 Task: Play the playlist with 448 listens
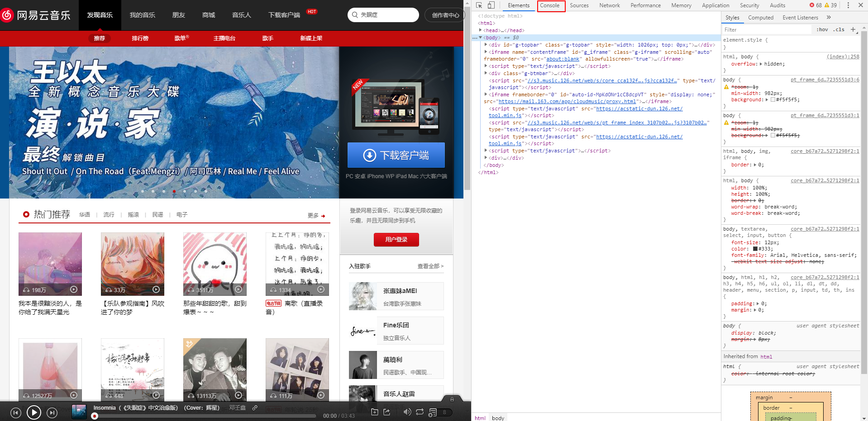156,395
